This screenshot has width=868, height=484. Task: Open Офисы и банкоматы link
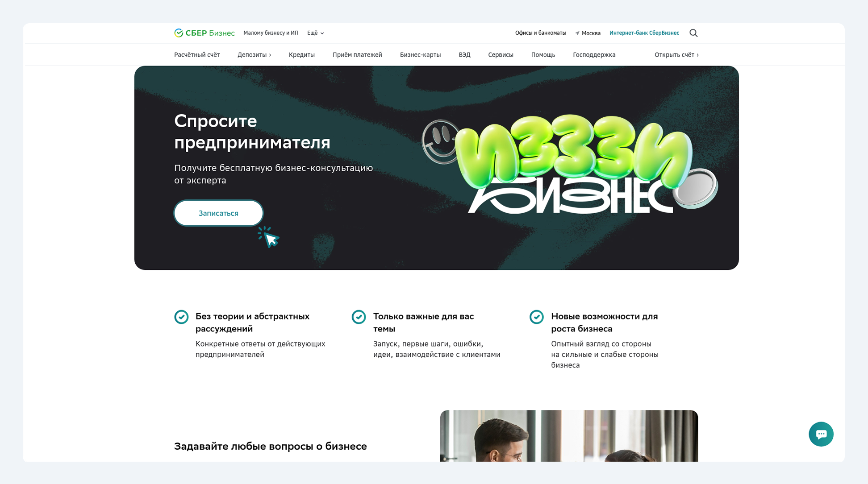click(x=540, y=33)
